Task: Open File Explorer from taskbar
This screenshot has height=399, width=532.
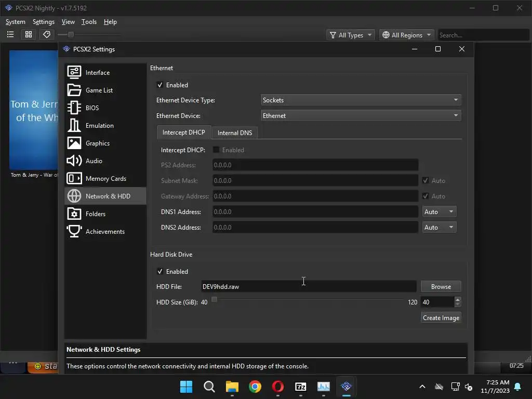Action: [232, 387]
